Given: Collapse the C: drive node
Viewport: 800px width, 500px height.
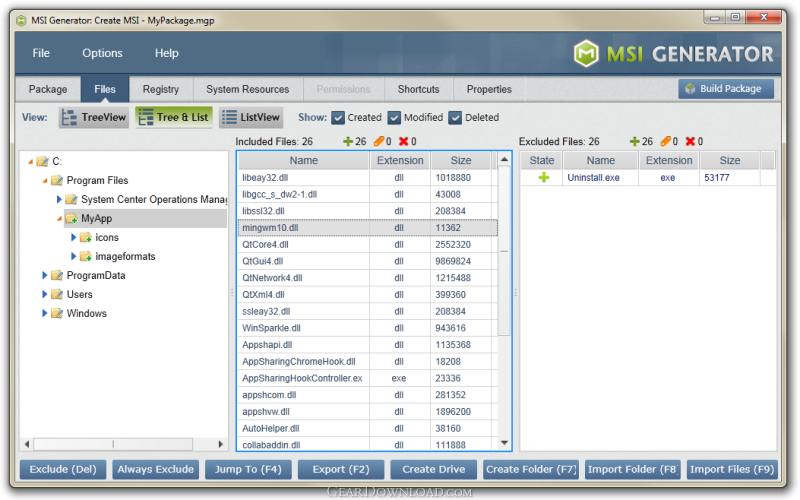Looking at the screenshot, I should [x=31, y=162].
